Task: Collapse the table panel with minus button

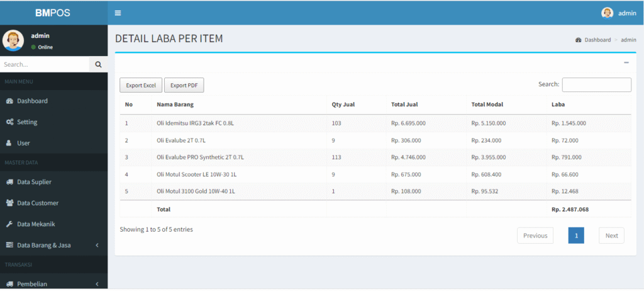Action: (x=626, y=62)
